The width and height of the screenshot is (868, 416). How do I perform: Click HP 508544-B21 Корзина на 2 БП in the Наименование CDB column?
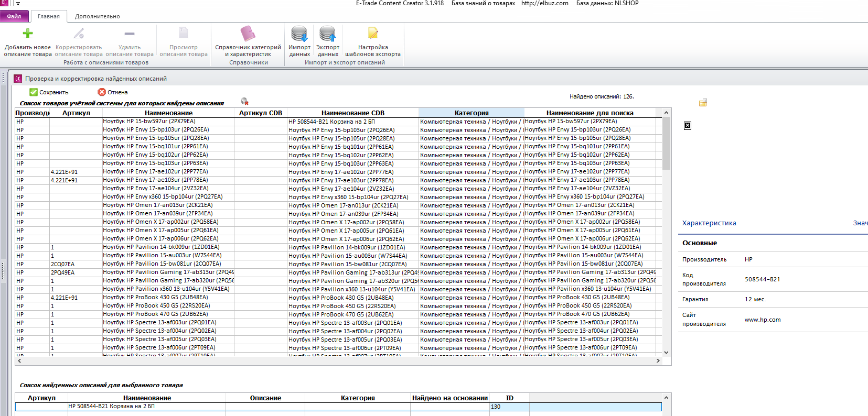click(353, 122)
